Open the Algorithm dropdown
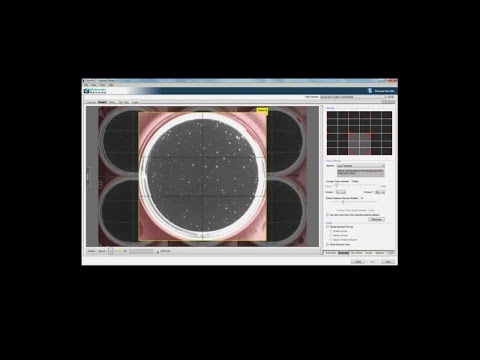This screenshot has width=480, height=360. click(x=360, y=166)
